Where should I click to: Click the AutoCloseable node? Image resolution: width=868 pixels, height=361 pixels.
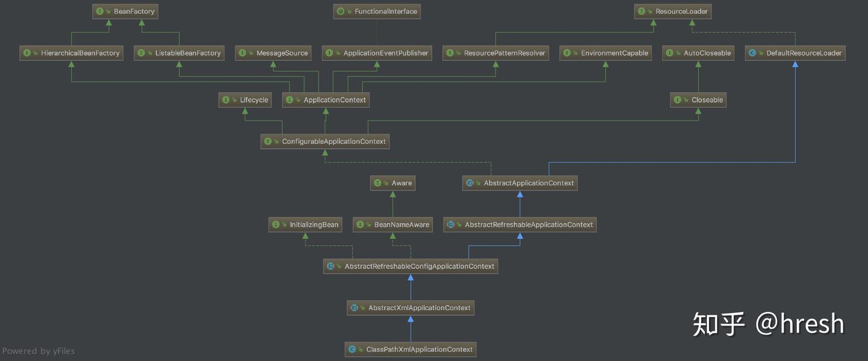pos(698,53)
